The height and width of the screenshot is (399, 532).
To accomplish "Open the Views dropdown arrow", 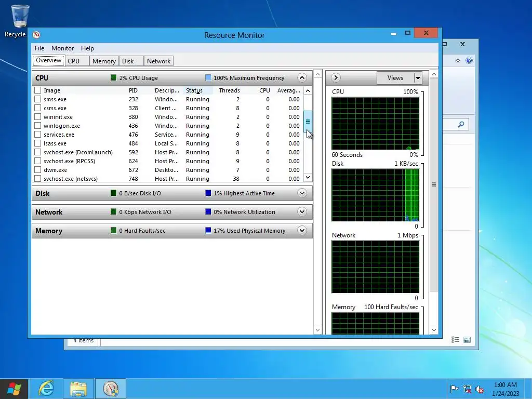I will [418, 78].
